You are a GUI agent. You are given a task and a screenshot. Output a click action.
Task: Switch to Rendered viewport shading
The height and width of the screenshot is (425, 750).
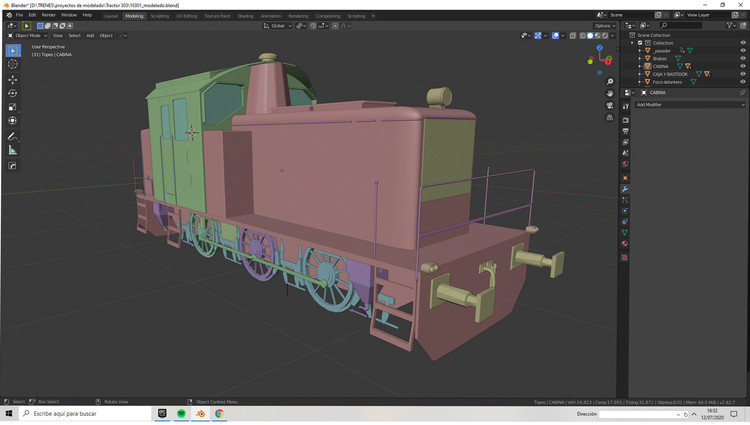pyautogui.click(x=605, y=35)
